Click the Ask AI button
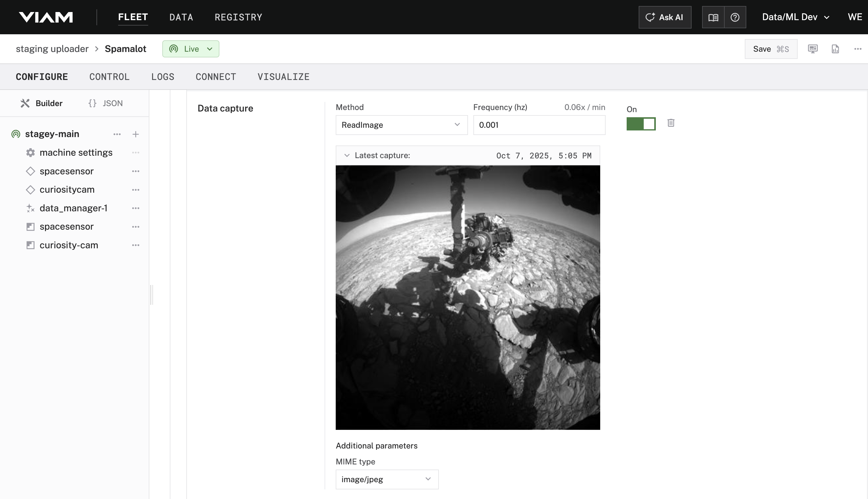Viewport: 868px width, 499px height. (665, 17)
